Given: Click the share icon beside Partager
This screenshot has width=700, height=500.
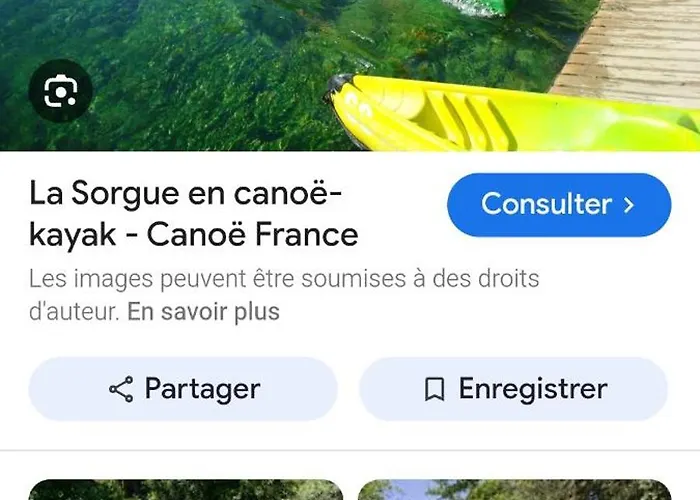Looking at the screenshot, I should (x=121, y=389).
